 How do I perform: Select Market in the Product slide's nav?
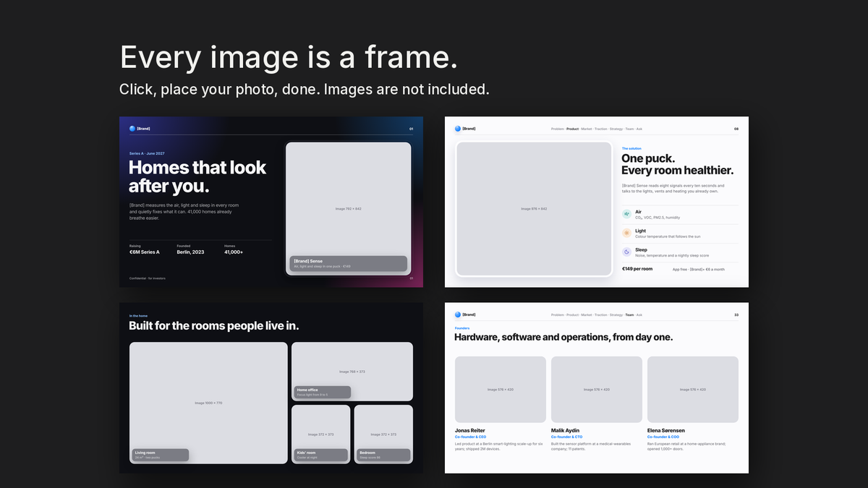[587, 129]
